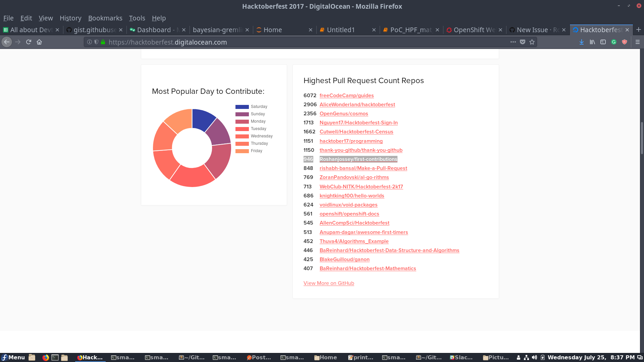The width and height of the screenshot is (644, 362).
Task: Toggle the Tuesday legend swatch
Action: coord(242,129)
